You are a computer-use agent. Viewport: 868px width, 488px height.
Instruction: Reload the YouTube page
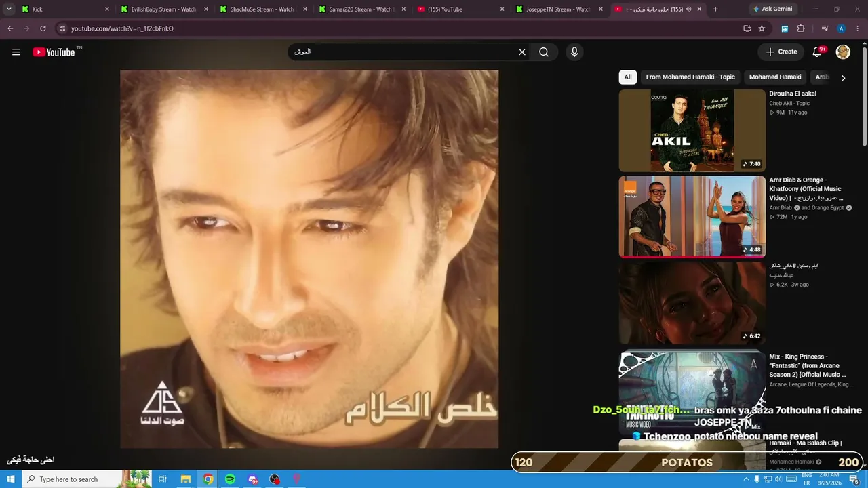pyautogui.click(x=43, y=28)
